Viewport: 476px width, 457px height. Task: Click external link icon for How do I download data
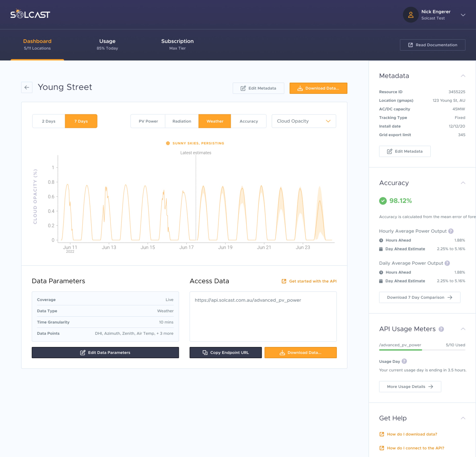coord(382,434)
